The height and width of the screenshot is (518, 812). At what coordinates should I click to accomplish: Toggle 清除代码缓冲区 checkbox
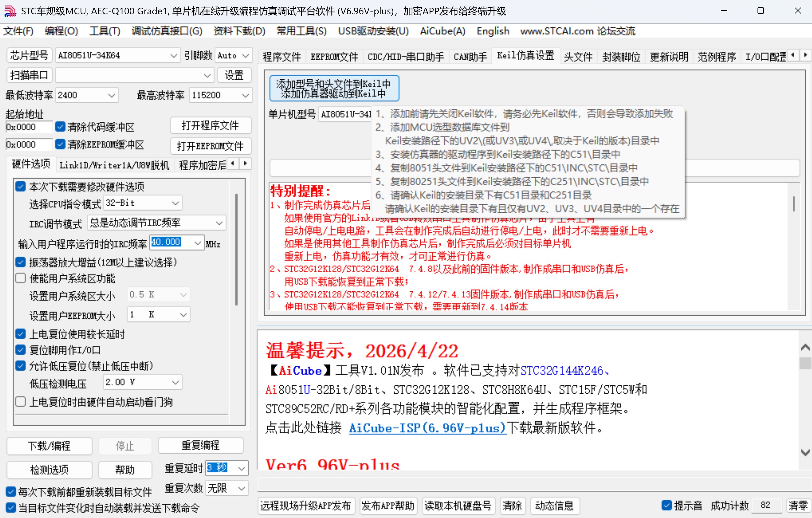tap(60, 127)
